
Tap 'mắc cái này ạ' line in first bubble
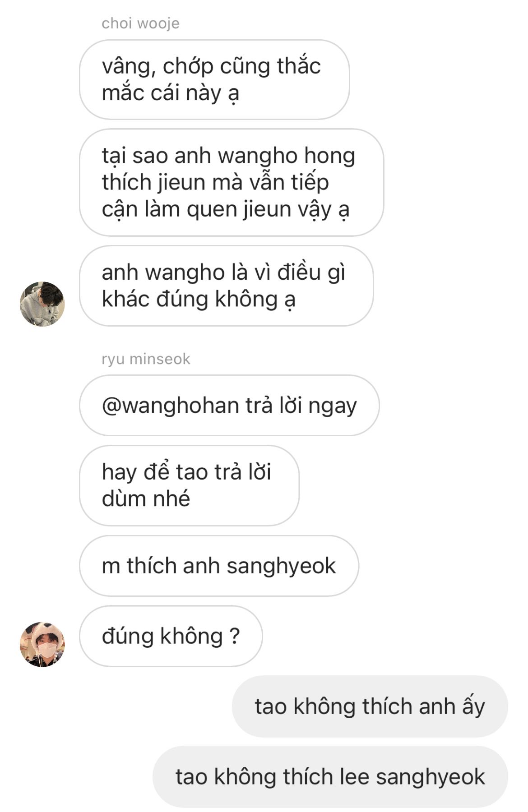[171, 93]
